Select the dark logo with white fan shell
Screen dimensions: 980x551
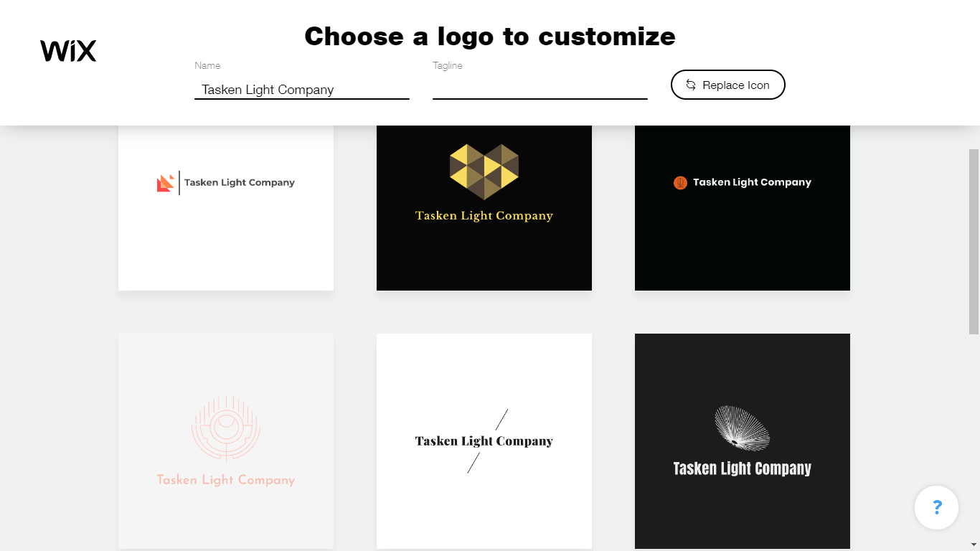click(743, 441)
